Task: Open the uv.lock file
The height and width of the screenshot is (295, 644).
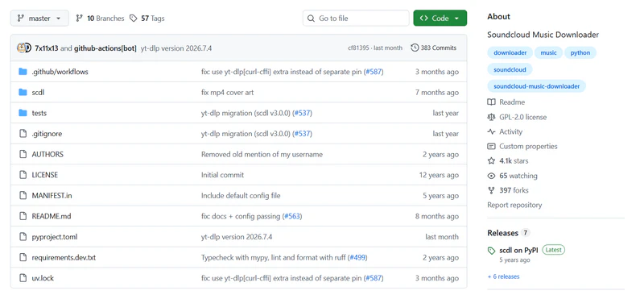Action: (43, 278)
